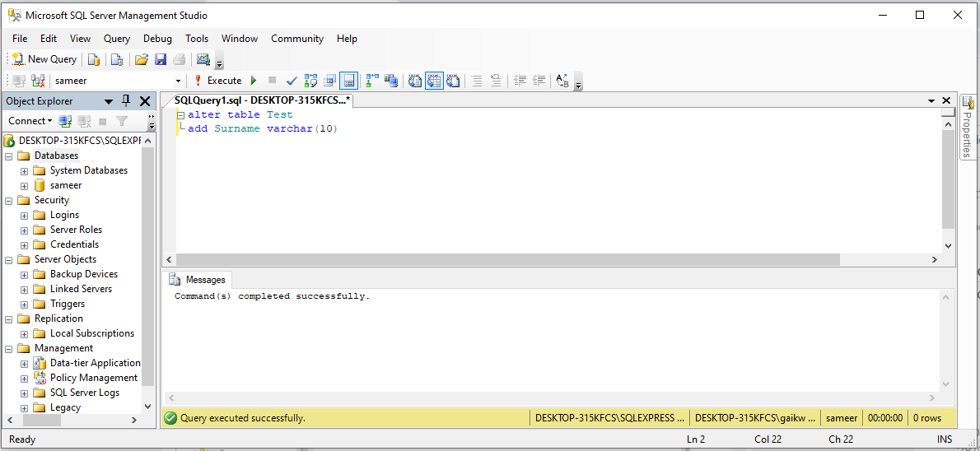
Task: Click the Change Connection icon with red X
Action: point(38,81)
